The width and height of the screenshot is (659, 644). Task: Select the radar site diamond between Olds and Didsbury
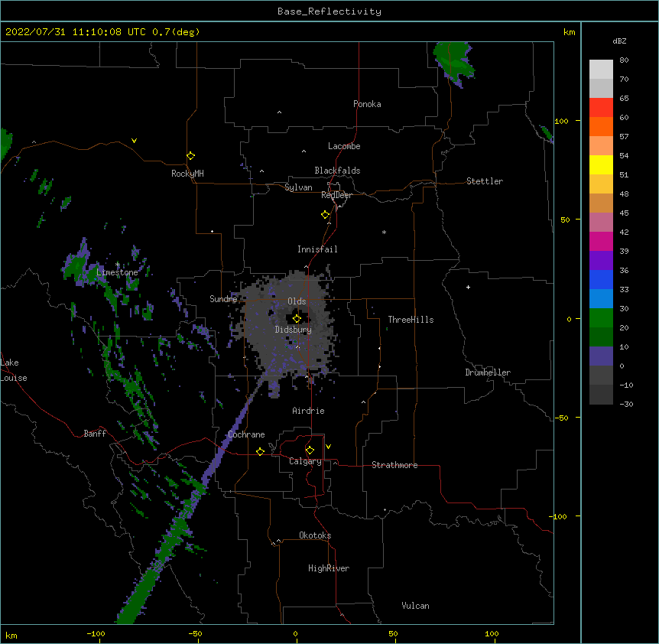coord(297,319)
